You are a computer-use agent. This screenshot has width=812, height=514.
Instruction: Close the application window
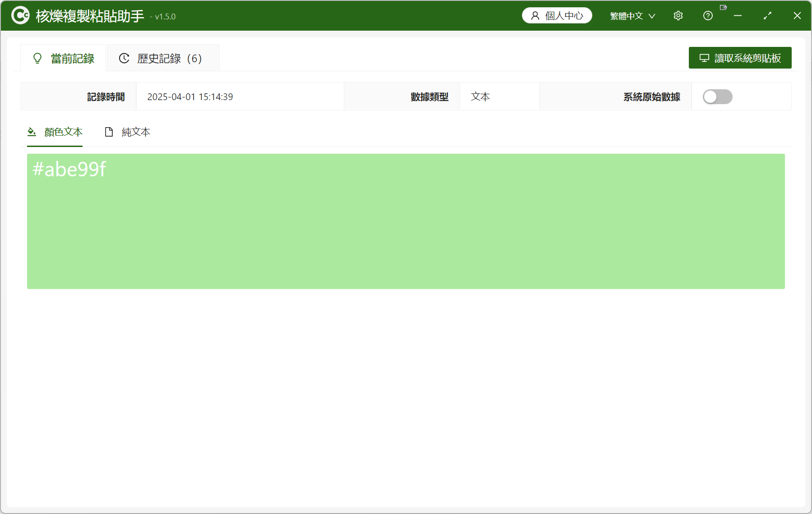[x=797, y=16]
